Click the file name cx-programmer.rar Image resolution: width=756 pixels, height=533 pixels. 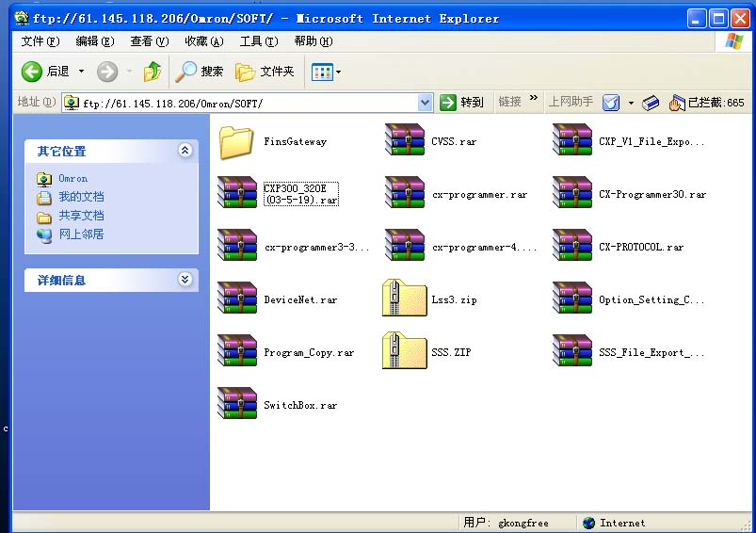pyautogui.click(x=480, y=195)
